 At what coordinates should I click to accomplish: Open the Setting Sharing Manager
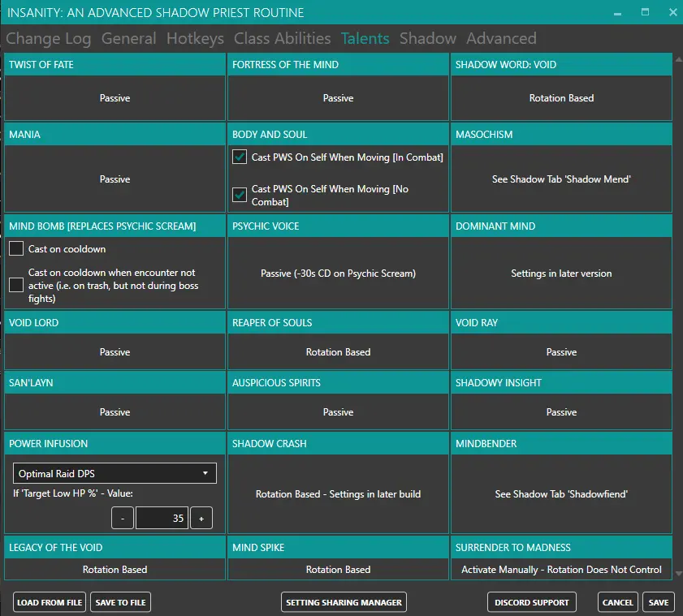coord(344,602)
